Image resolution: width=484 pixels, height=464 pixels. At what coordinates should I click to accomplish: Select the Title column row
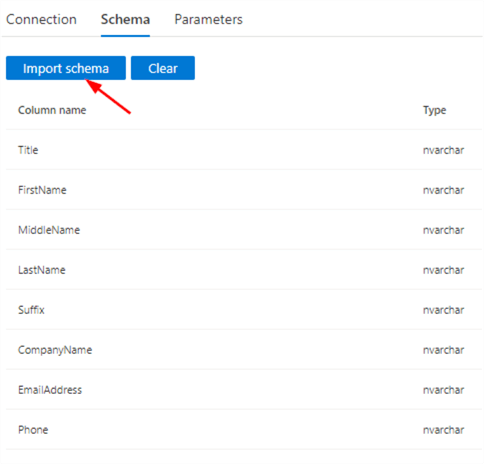pos(244,150)
